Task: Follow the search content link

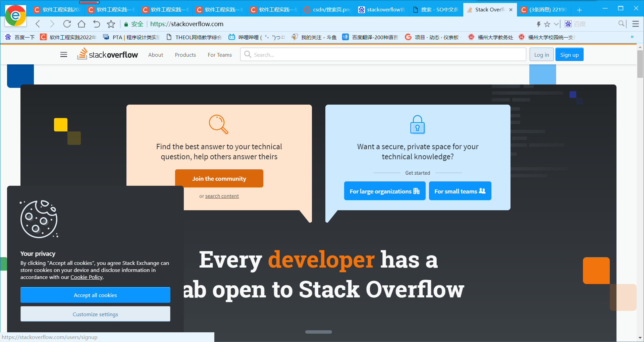Action: tap(222, 196)
